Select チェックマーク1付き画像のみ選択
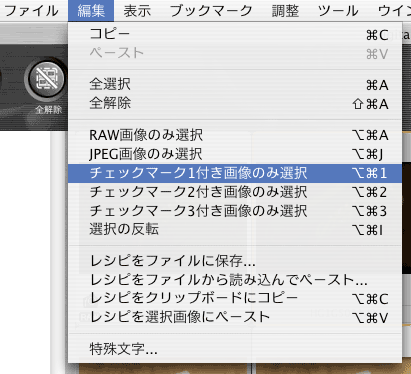 (x=235, y=173)
